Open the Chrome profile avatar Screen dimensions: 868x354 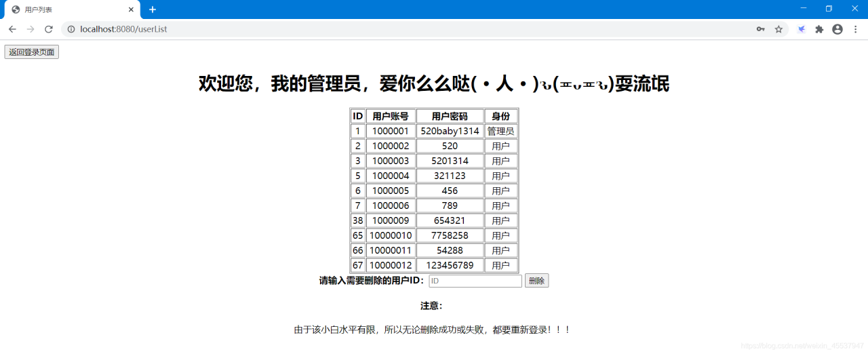coord(837,29)
